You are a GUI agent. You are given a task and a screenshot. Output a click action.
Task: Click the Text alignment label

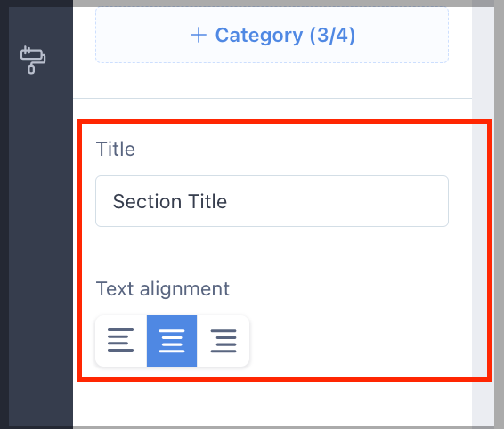(x=163, y=289)
